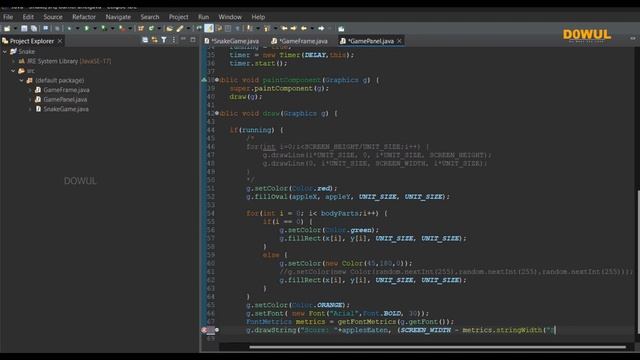Click the Save All toolbar icon
This screenshot has height=360, width=640.
[34, 28]
